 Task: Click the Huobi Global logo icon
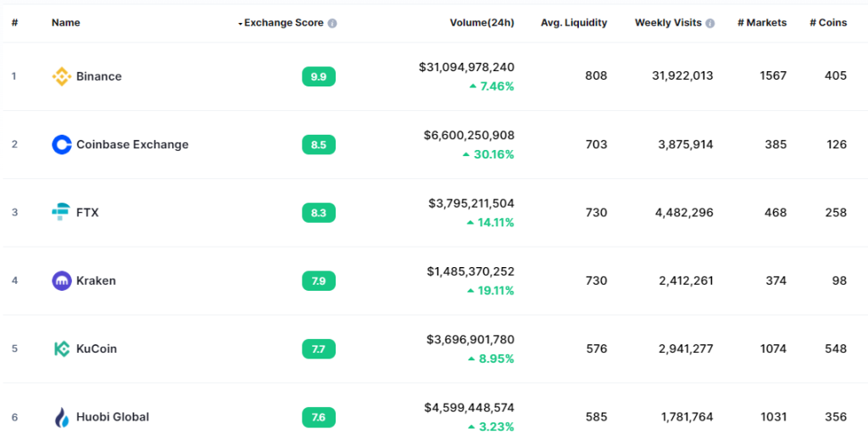[61, 417]
